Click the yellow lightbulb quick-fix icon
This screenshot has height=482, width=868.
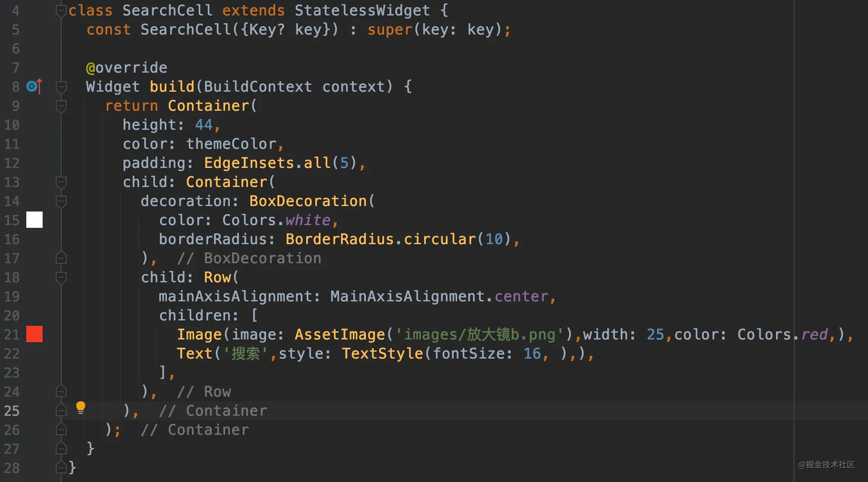80,408
